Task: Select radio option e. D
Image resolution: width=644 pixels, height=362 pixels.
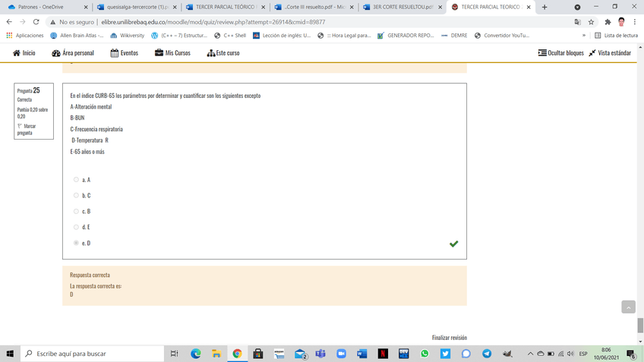Action: [76, 243]
